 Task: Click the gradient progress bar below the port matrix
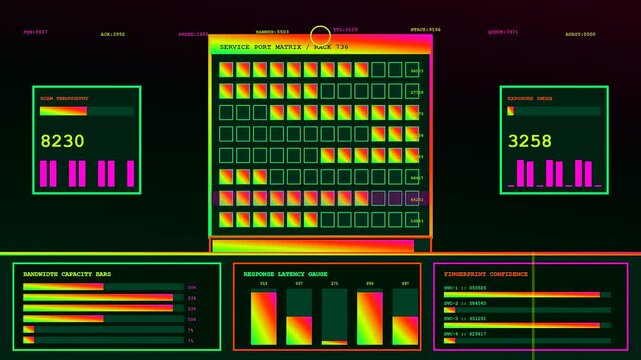(321, 246)
